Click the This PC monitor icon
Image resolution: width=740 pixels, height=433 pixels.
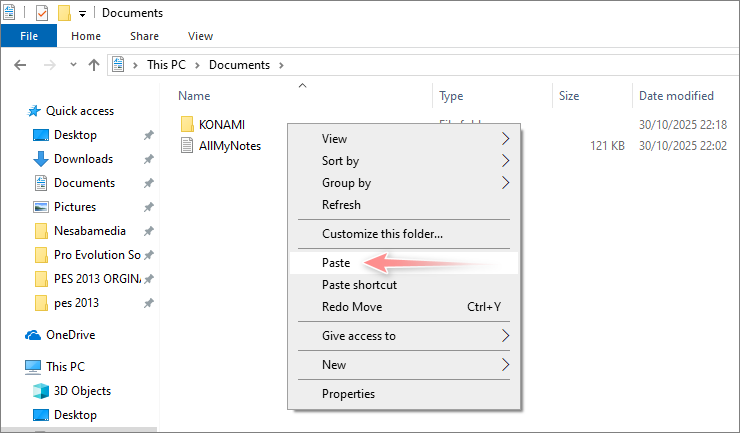click(x=33, y=367)
